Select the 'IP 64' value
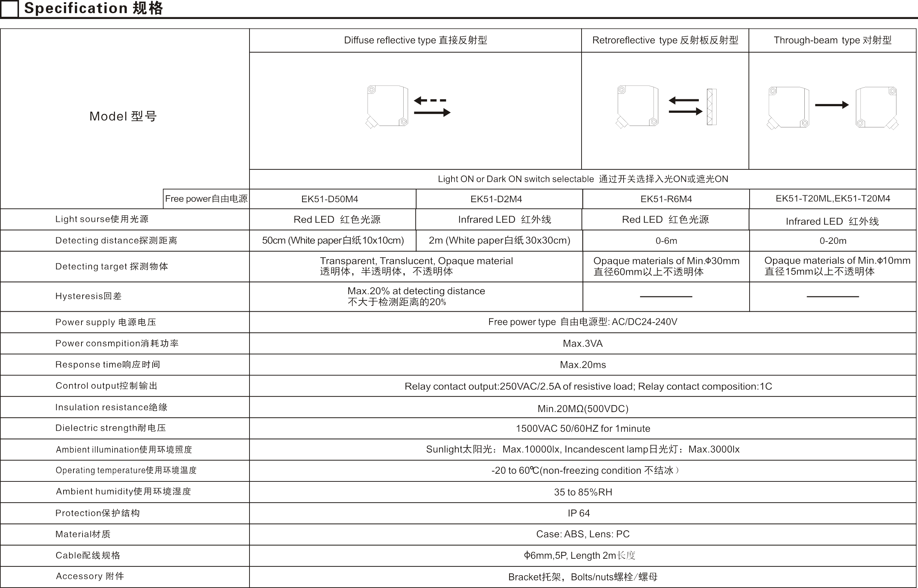Viewport: 918px width, 588px height. click(578, 513)
